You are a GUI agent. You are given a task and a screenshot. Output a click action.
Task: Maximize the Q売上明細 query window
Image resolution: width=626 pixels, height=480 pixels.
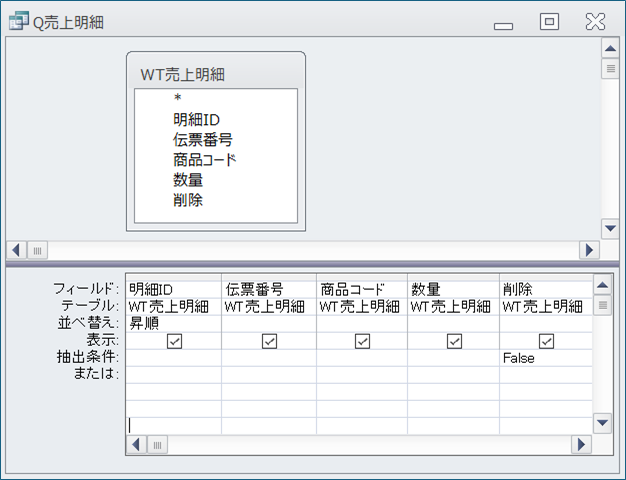[x=549, y=22]
